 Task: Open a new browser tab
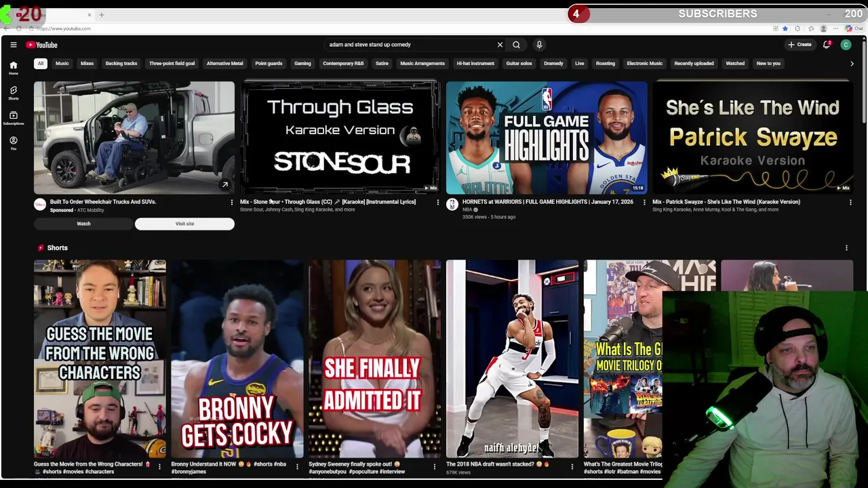click(102, 14)
